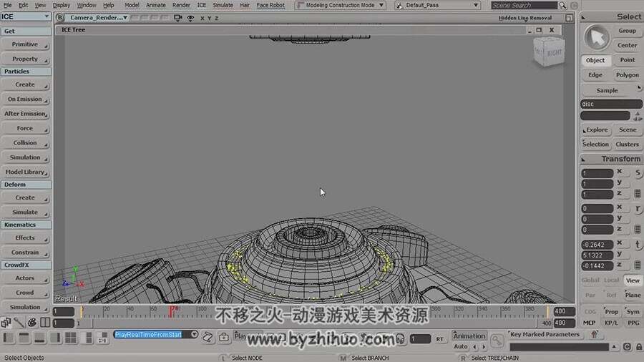Click the circular C icon at bottom right

point(627,347)
